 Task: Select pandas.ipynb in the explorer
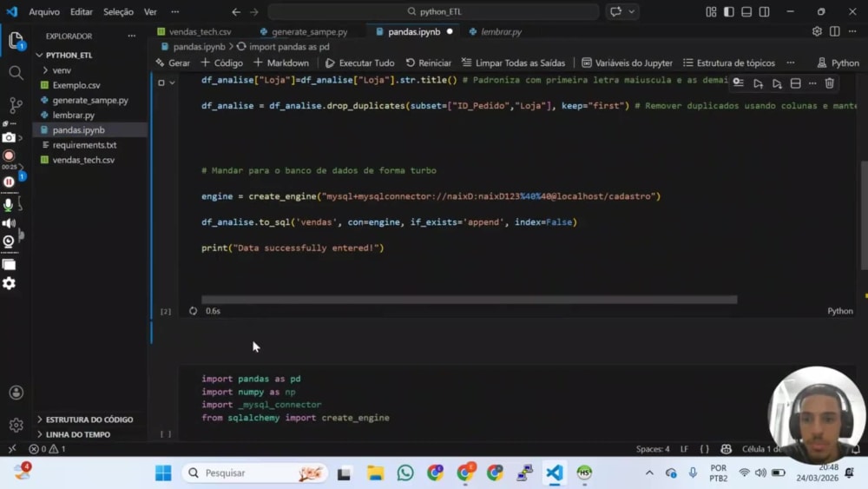[x=79, y=130]
